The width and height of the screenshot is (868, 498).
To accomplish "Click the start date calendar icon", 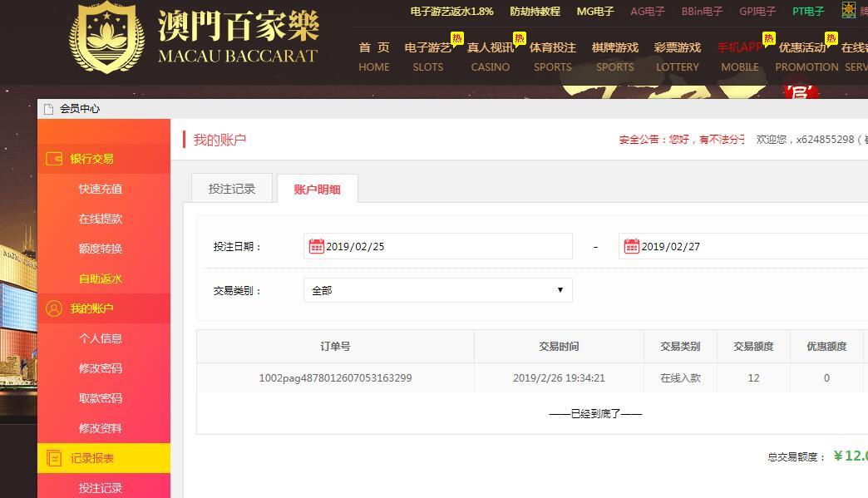I will click(316, 246).
